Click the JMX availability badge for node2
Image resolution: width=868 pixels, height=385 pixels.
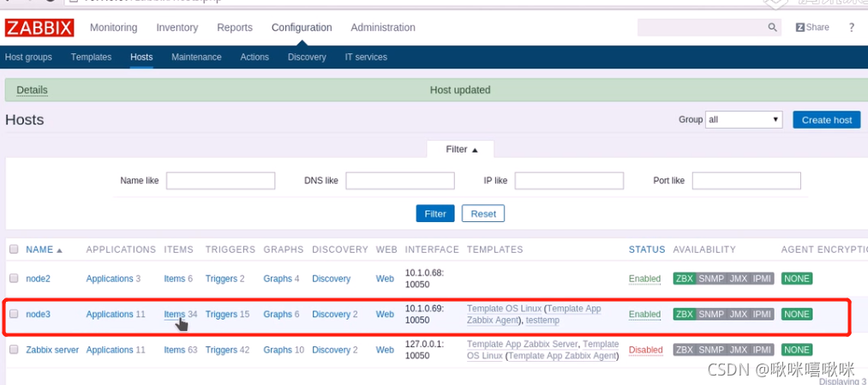(x=738, y=279)
